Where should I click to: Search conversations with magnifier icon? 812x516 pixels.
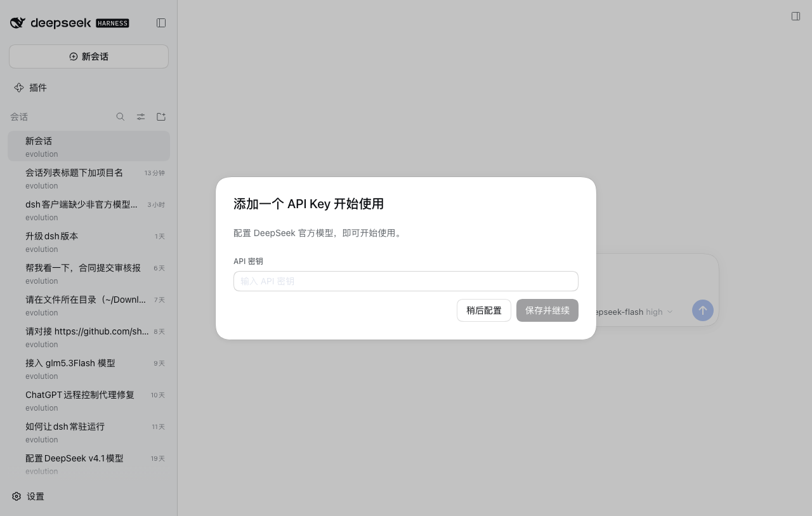tap(121, 117)
